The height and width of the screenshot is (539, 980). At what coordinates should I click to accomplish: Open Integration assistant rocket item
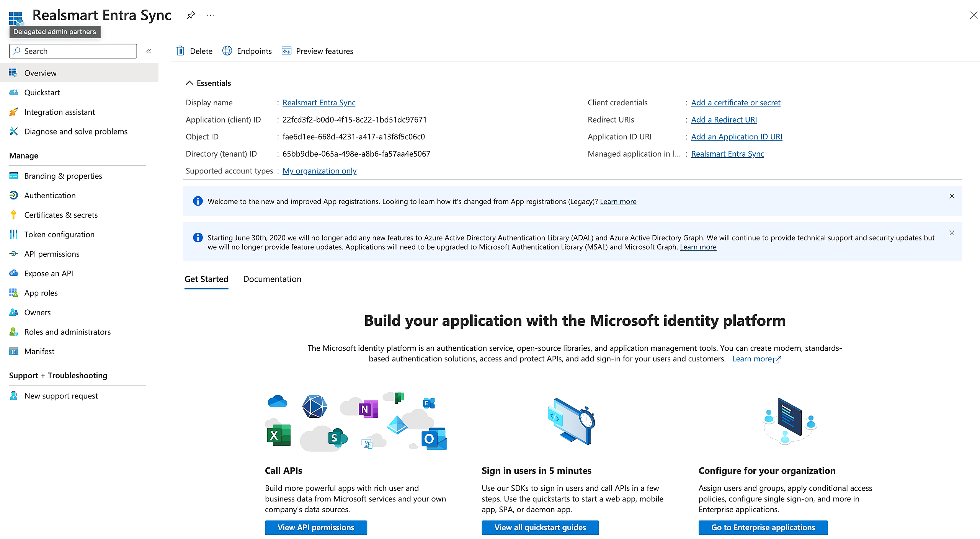[59, 112]
